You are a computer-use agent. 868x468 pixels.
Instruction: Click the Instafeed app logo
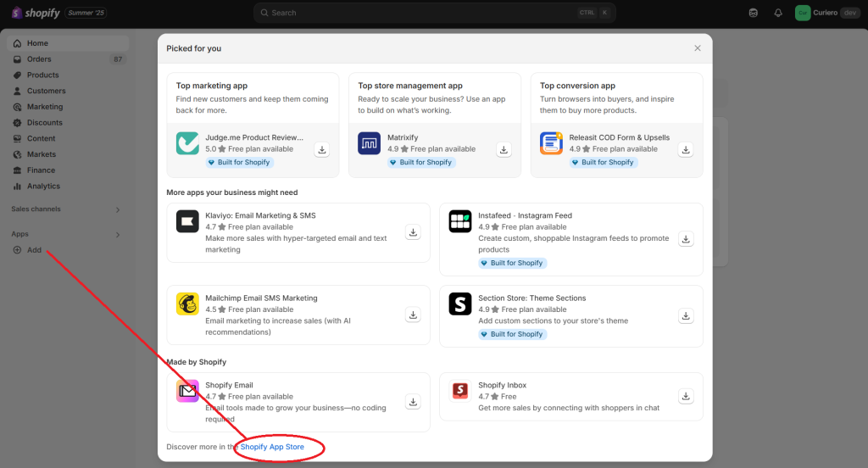coord(460,221)
